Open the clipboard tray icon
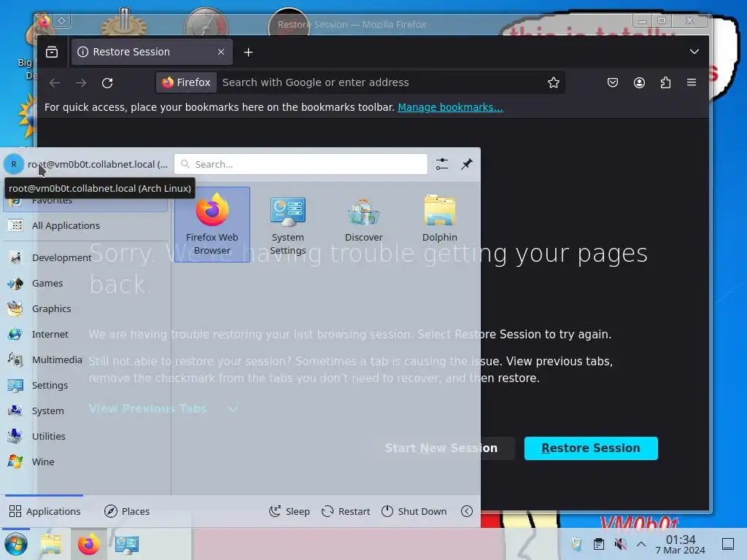747x560 pixels. [x=599, y=544]
